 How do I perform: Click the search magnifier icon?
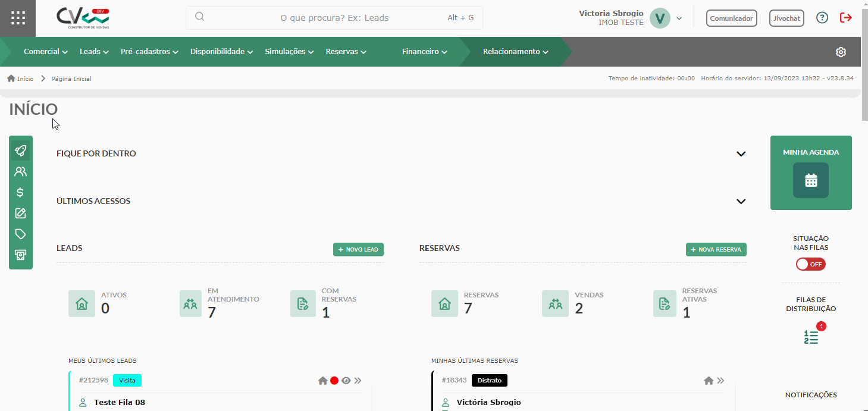tap(200, 17)
